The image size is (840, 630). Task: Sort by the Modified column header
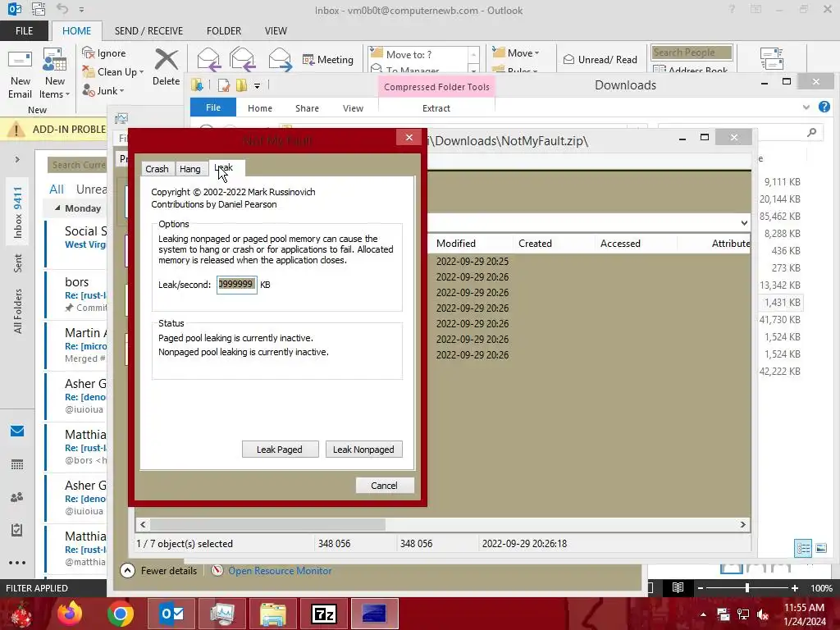[x=456, y=243]
